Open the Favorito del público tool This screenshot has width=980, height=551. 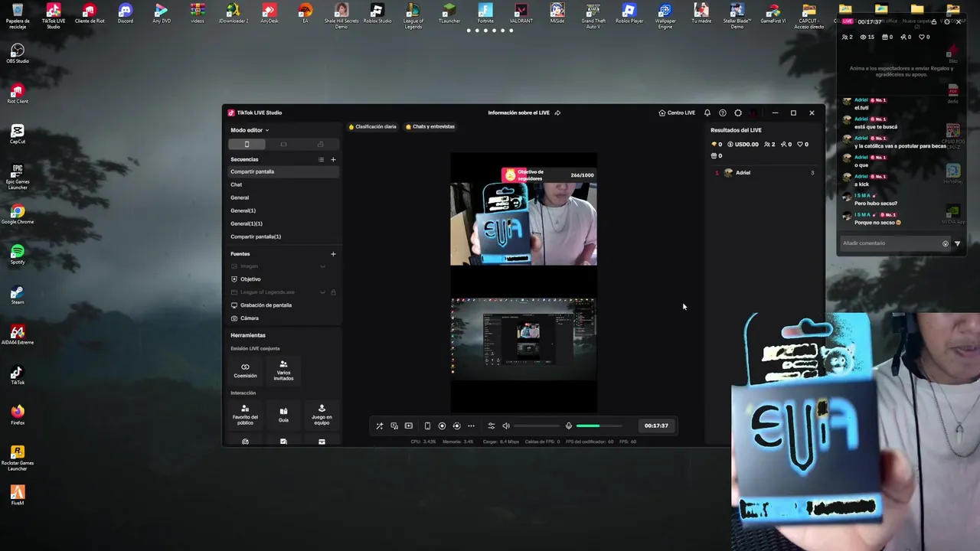pyautogui.click(x=245, y=415)
